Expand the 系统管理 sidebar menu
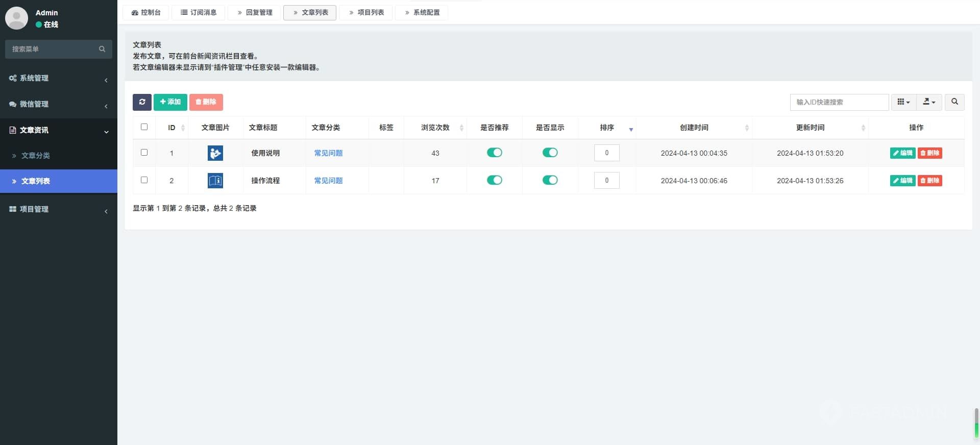This screenshot has height=445, width=980. coord(58,78)
